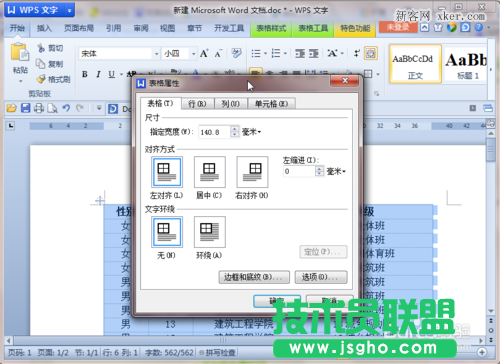Click the decrease indent icon
The image size is (500, 364).
coord(300,53)
